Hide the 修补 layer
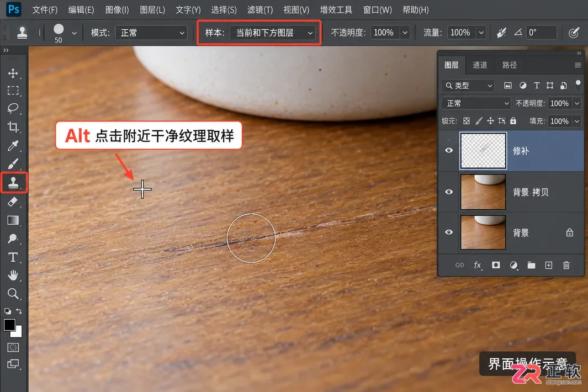Screen dimensions: 588x392 449,150
